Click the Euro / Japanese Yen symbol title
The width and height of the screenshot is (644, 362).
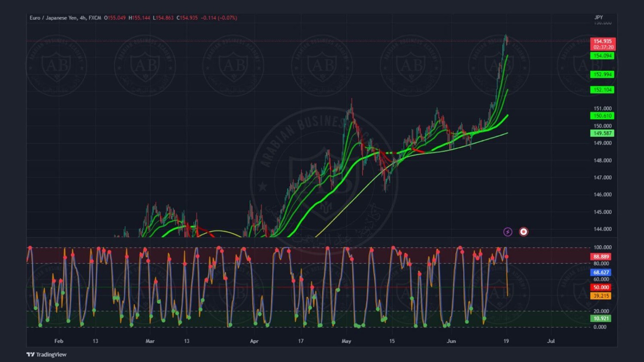tap(54, 18)
